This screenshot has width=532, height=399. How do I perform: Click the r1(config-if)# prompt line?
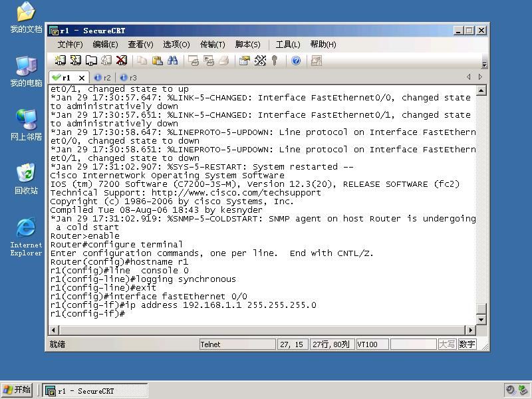[88, 314]
